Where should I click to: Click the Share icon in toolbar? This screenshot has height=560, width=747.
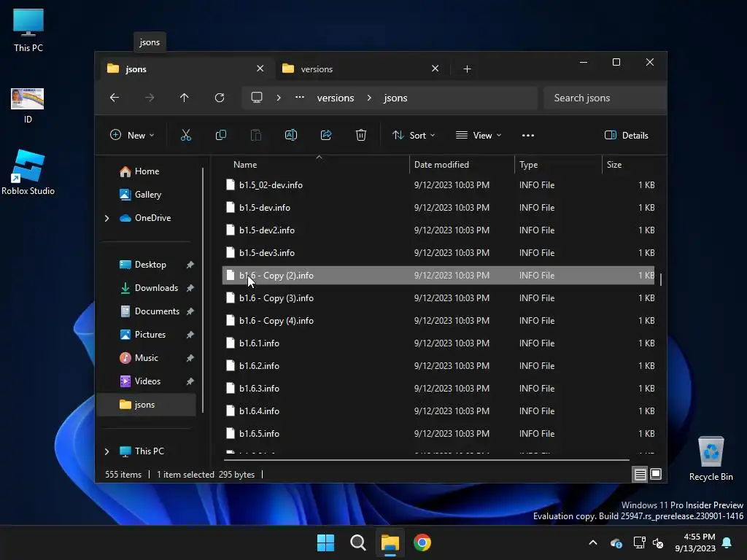[x=326, y=135]
